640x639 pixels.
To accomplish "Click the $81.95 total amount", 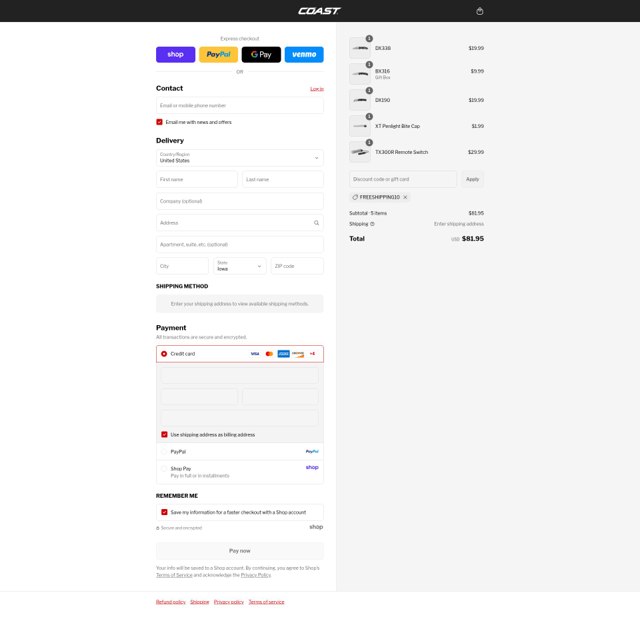I will (x=473, y=239).
